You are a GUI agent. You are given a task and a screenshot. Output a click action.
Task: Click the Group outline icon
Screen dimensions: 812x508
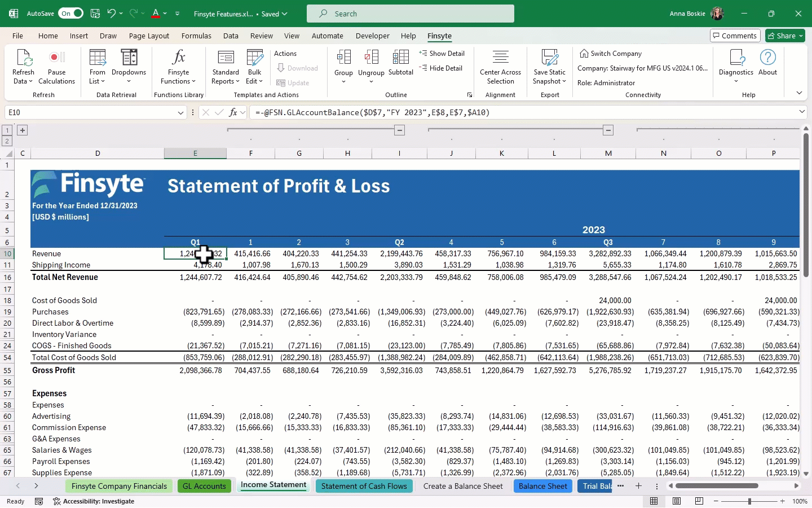coord(343,58)
